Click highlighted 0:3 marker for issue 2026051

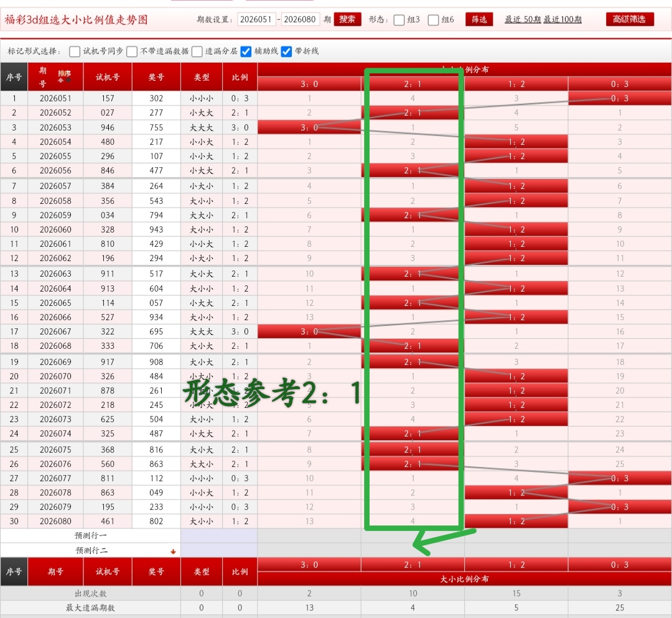[x=619, y=98]
